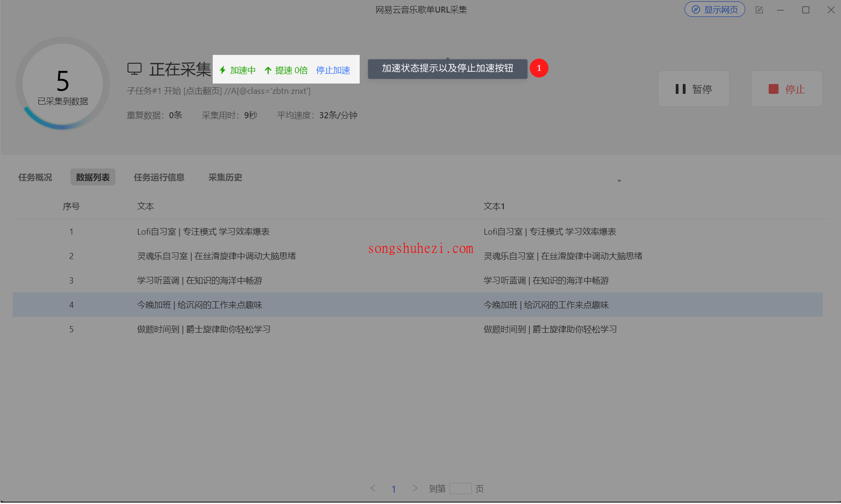The width and height of the screenshot is (841, 504).
Task: Click page number 1 in pagination
Action: pos(393,489)
